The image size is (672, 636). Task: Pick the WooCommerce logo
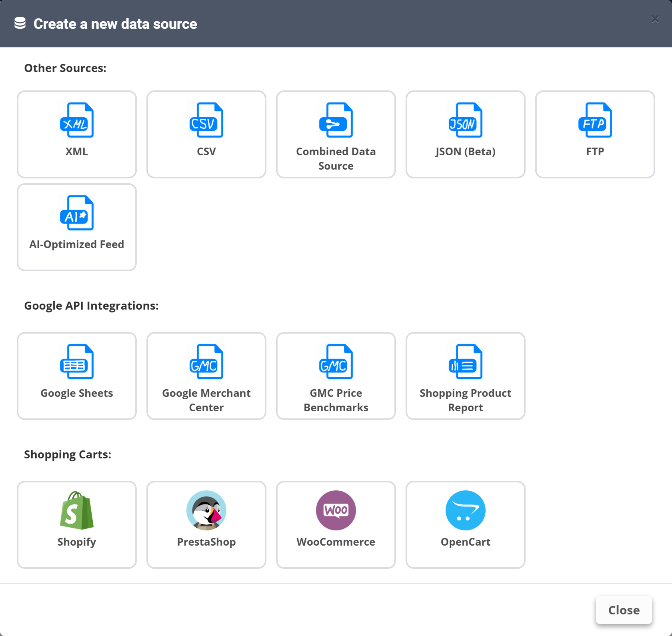point(336,510)
